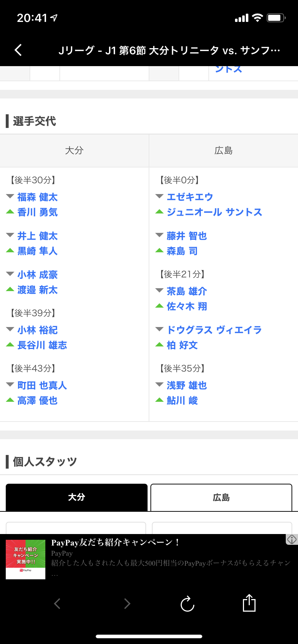Tap the browser forward arrow

coord(127,603)
